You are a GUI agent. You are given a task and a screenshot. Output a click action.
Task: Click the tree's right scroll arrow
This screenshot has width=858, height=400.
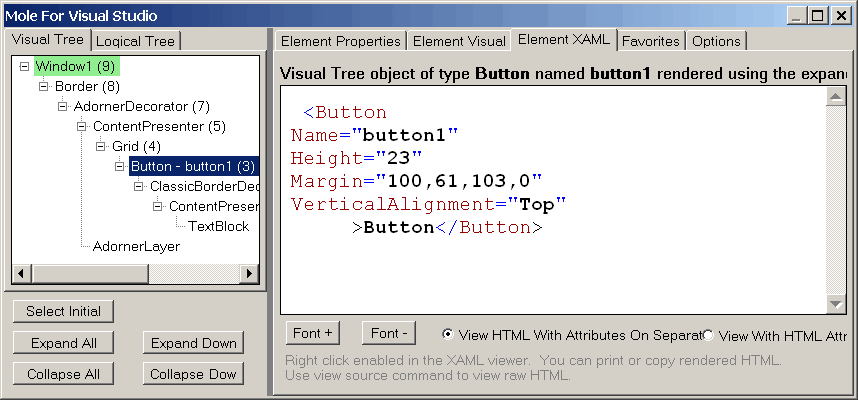click(x=250, y=273)
